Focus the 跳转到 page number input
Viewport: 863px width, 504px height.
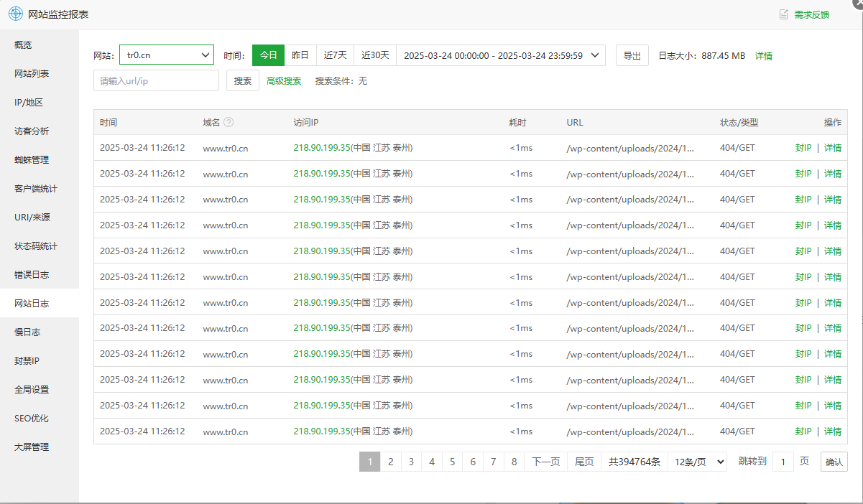coord(783,462)
